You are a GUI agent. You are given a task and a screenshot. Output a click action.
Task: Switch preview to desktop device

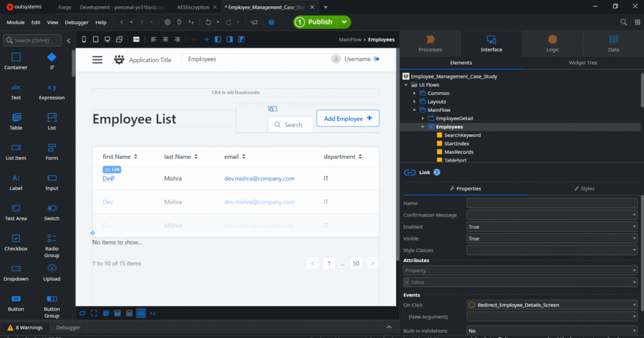(x=107, y=40)
